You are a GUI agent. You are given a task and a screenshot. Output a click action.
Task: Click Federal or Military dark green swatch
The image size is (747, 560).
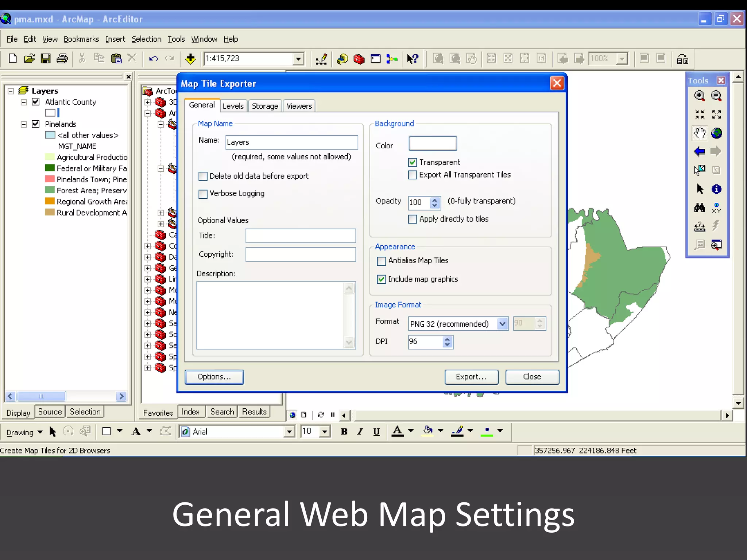click(50, 168)
